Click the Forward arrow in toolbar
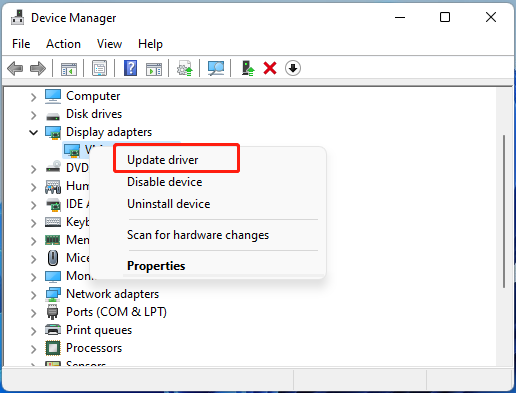516x393 pixels. click(38, 69)
